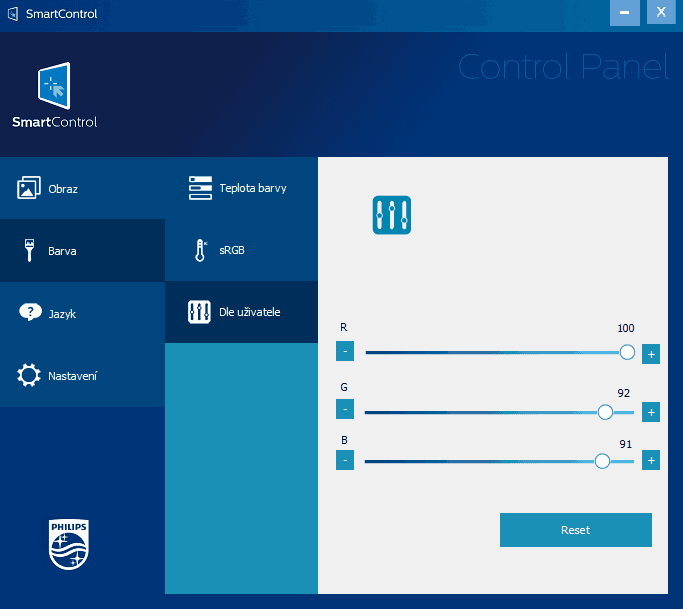This screenshot has width=683, height=609.
Task: Select the Dle uživatele submenu item
Action: 241,312
